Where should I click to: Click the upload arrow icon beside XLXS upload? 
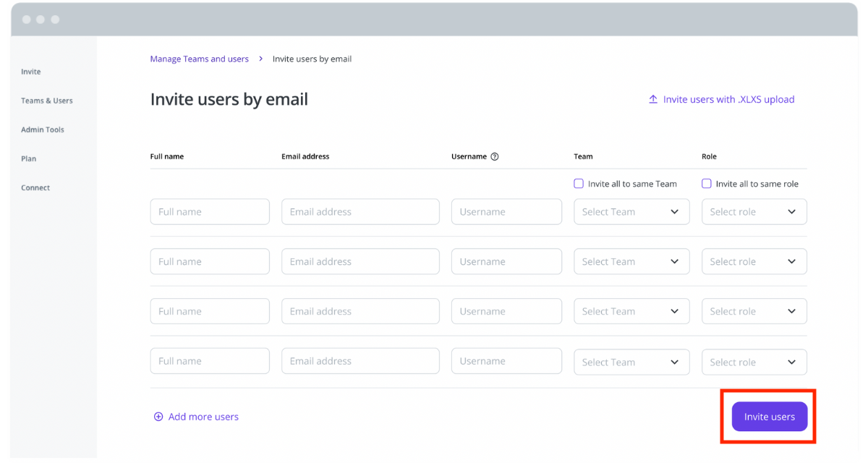pos(653,100)
